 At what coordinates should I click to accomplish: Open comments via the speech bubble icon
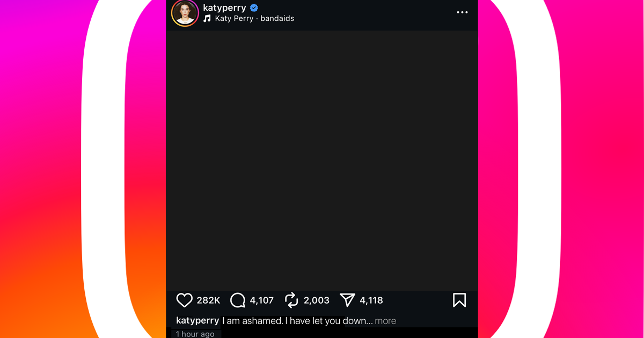click(x=237, y=300)
